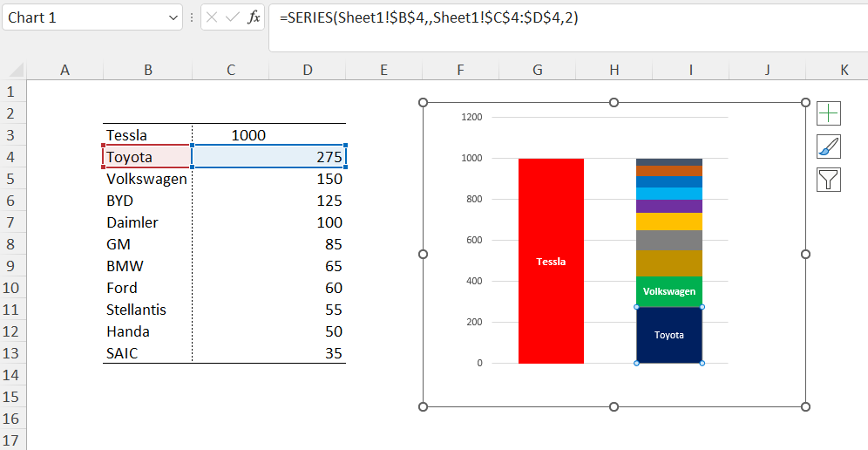Click inside the SERIES formula bar text
Screen dimensions: 868x450
[x=429, y=17]
